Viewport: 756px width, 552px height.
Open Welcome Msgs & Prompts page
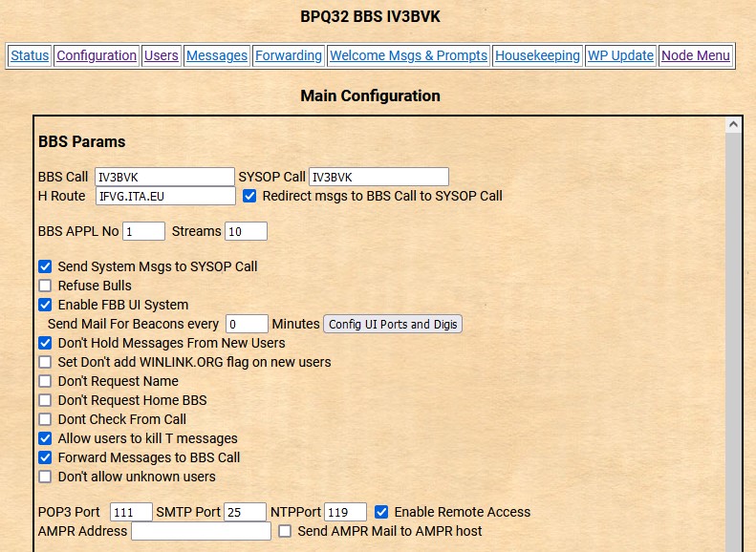[x=408, y=55]
